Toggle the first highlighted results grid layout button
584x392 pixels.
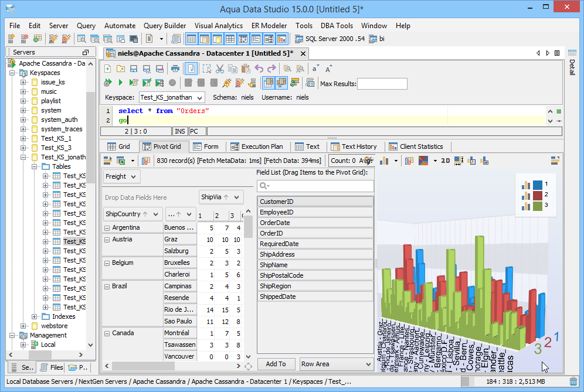point(268,83)
